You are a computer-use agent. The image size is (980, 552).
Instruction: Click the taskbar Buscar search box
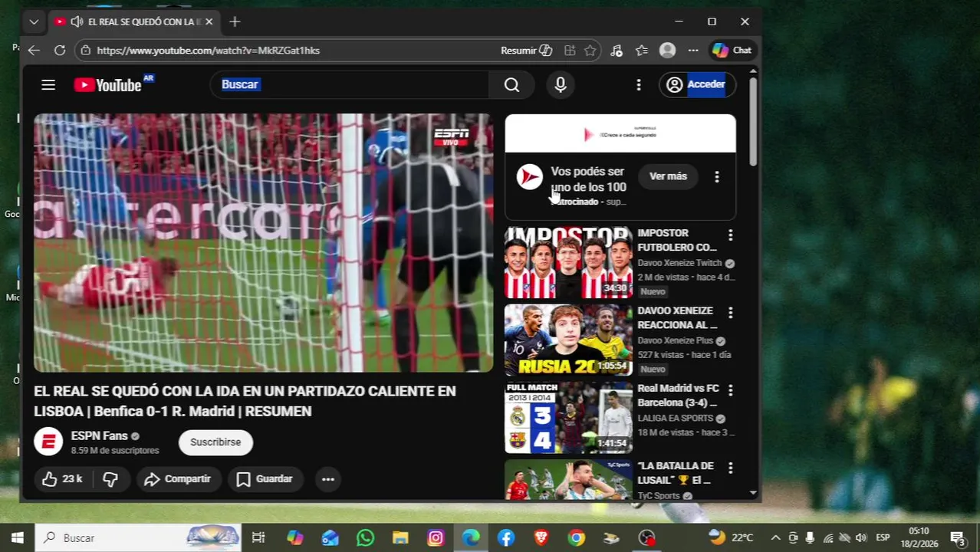[138, 538]
